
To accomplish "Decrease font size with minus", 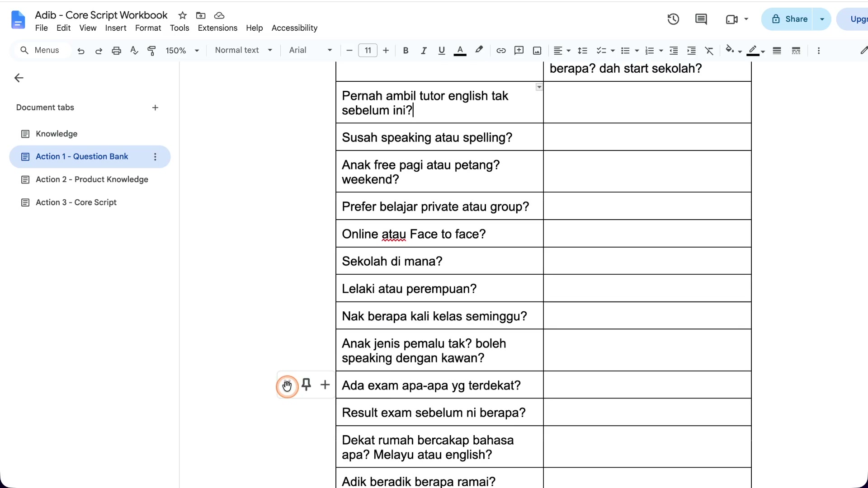I will pos(349,51).
